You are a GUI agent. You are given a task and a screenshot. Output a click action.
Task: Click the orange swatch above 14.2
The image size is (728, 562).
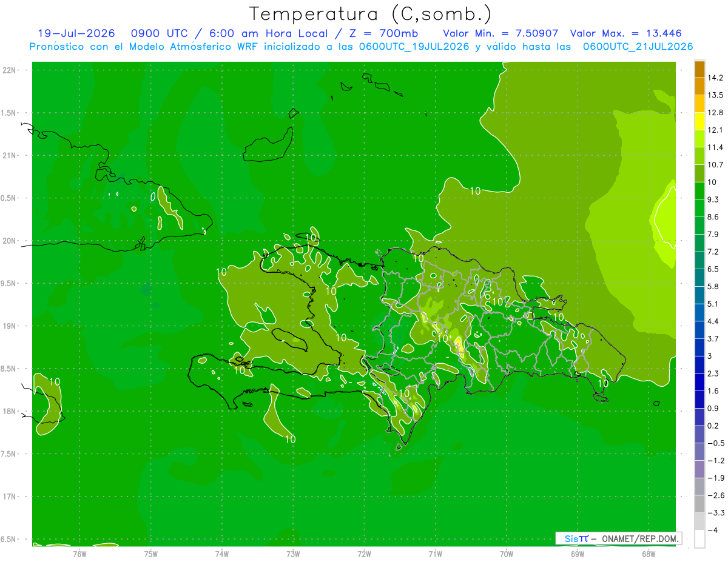(x=699, y=69)
